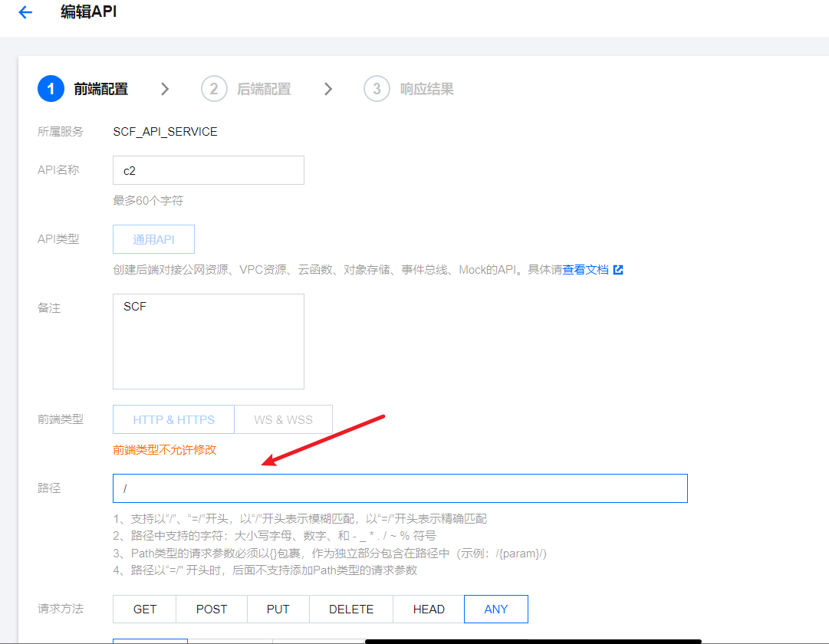Focus the 路径 path input field
Screen dimensions: 829x644
tap(400, 488)
